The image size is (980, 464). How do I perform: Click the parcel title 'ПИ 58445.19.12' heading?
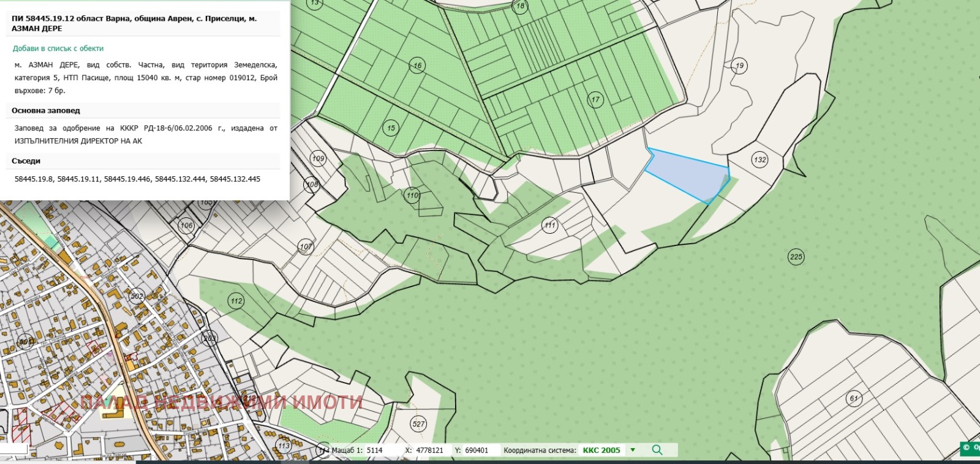(134, 23)
